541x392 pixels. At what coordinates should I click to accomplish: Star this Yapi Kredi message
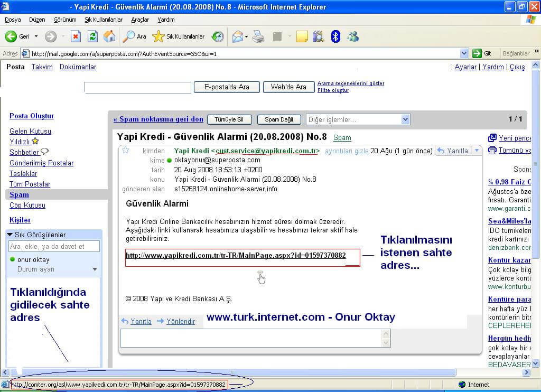126,151
